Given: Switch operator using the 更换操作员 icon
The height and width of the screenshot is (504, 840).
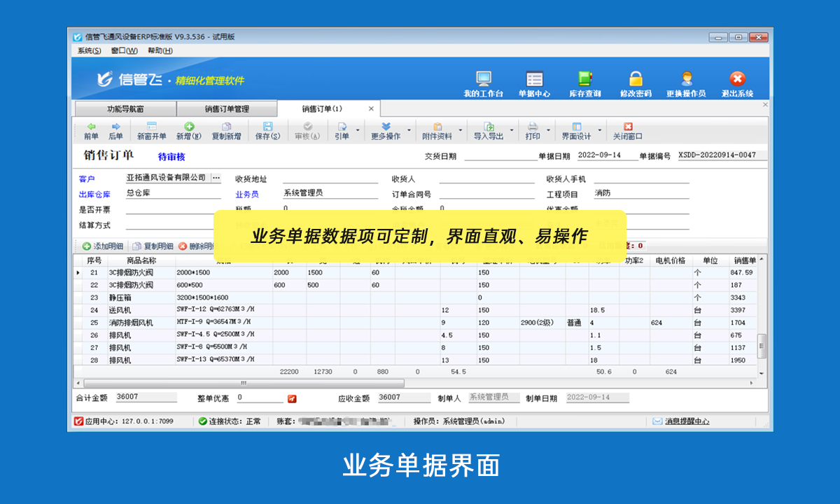Looking at the screenshot, I should pos(687,79).
